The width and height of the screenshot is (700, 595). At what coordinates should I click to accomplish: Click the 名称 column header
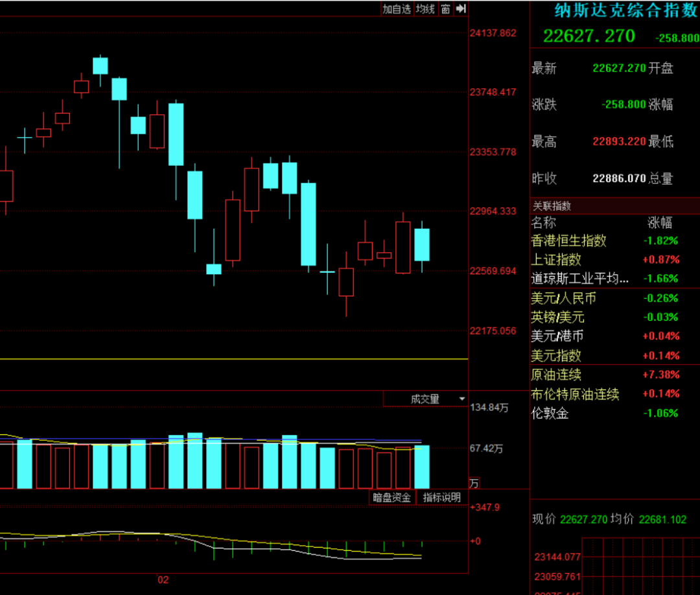pyautogui.click(x=543, y=222)
